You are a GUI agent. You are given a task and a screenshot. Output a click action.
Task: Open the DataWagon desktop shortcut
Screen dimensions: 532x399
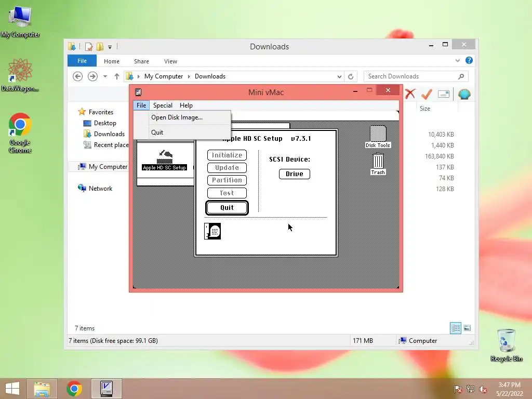20,75
